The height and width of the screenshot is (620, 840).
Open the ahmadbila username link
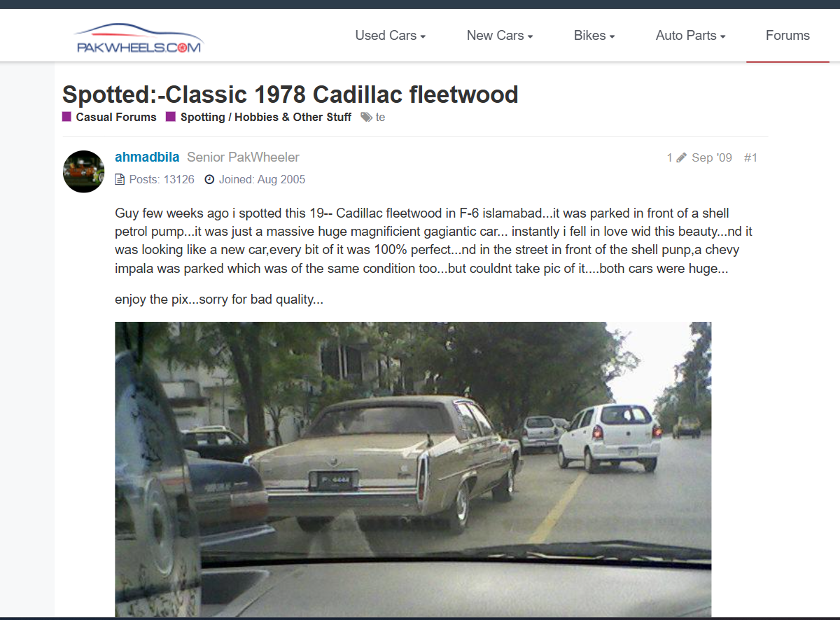point(147,157)
